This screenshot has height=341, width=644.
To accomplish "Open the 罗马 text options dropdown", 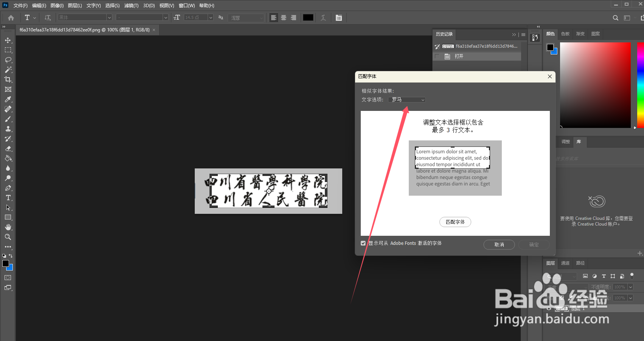I will coord(407,100).
